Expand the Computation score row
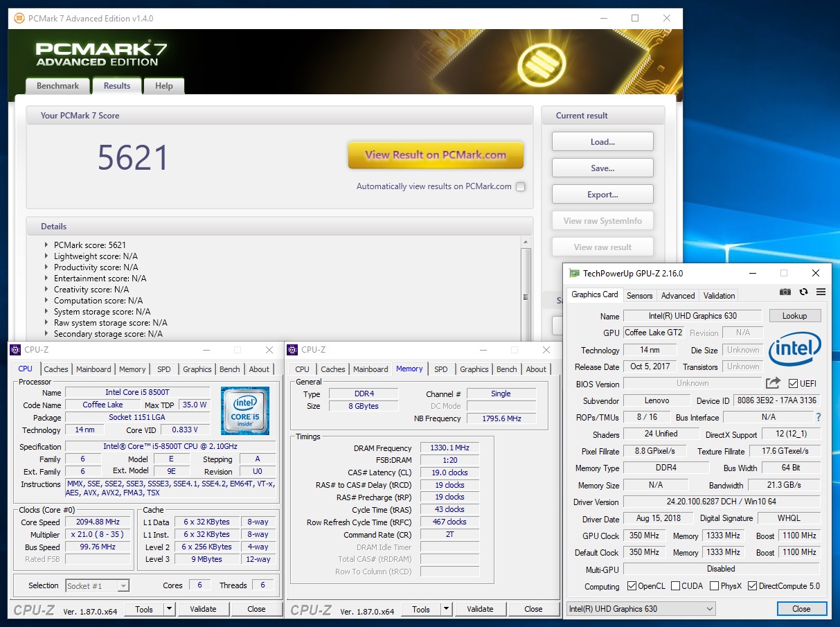Screen dimensions: 840x627 coord(46,301)
